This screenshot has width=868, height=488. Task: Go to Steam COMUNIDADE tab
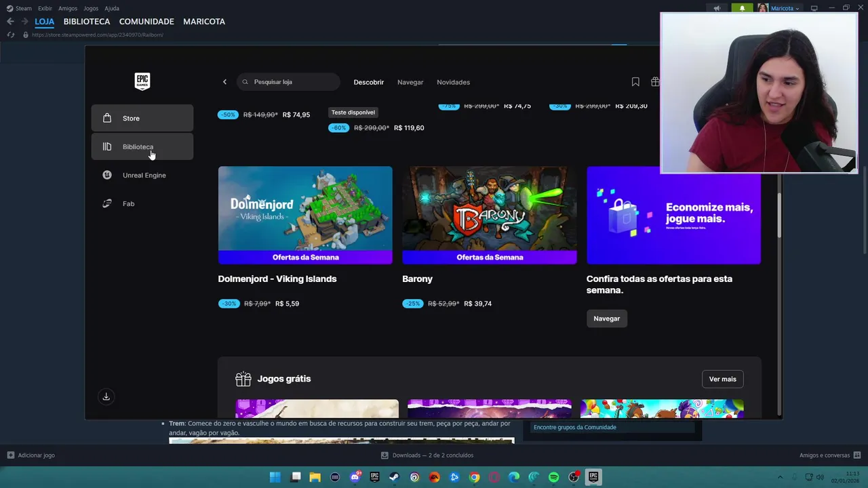pos(146,22)
